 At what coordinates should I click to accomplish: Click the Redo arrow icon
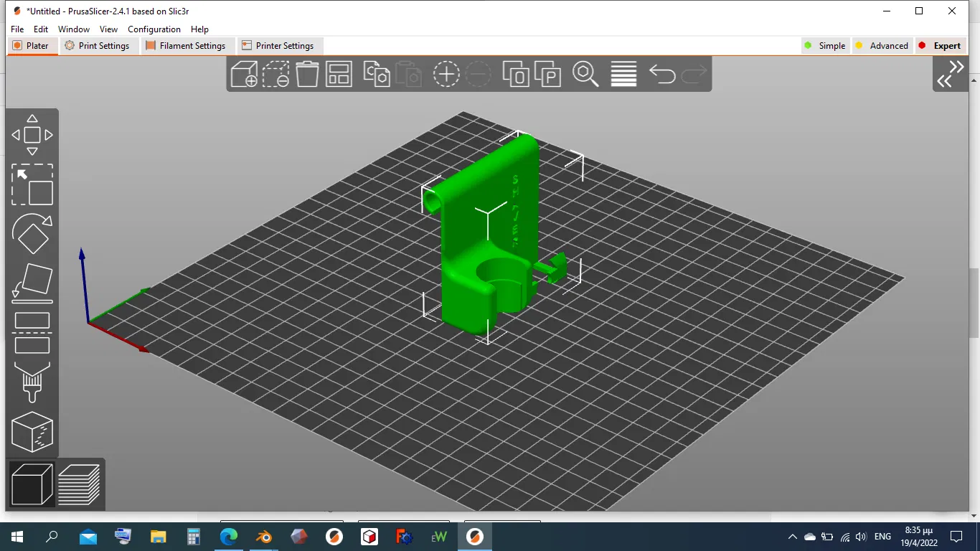pos(694,74)
